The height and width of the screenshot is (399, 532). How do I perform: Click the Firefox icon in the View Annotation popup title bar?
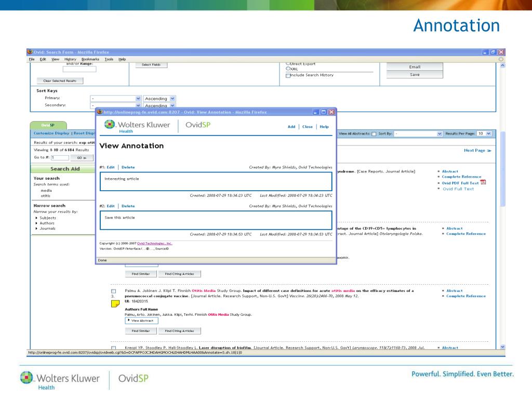(x=100, y=112)
